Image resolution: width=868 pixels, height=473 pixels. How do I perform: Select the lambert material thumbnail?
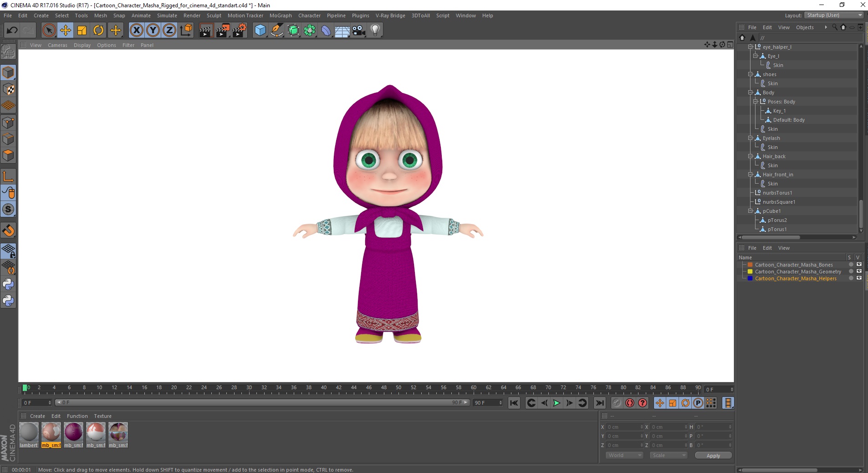(29, 432)
